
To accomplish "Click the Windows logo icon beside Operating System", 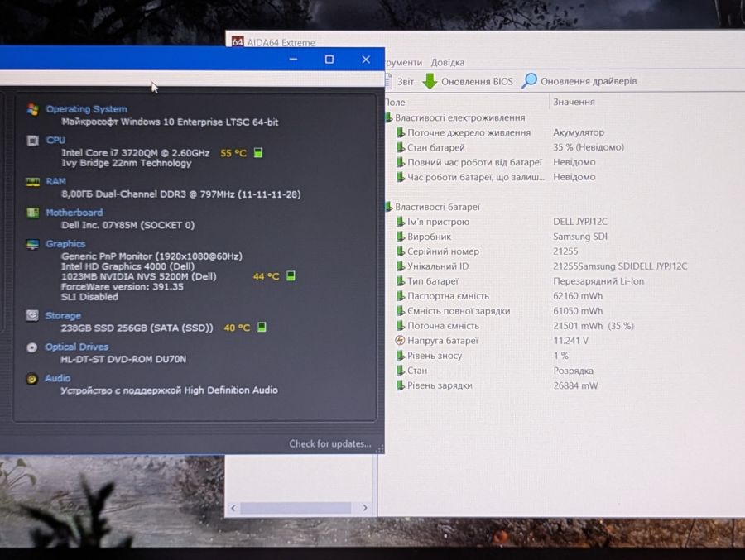I will pyautogui.click(x=32, y=109).
